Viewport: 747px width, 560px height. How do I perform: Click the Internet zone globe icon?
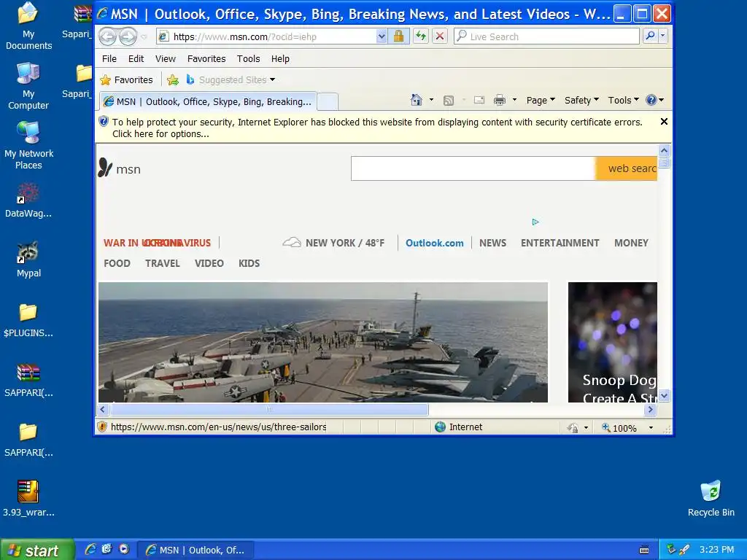(x=440, y=427)
